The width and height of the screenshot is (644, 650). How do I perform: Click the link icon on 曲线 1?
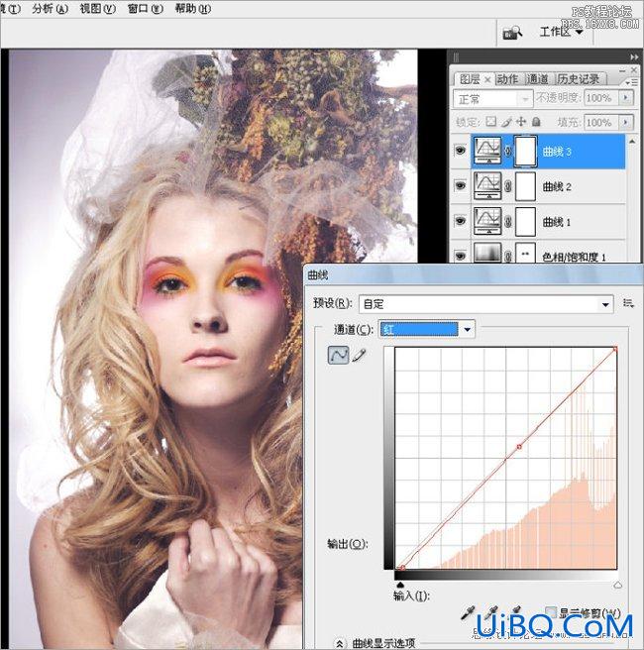pos(507,222)
